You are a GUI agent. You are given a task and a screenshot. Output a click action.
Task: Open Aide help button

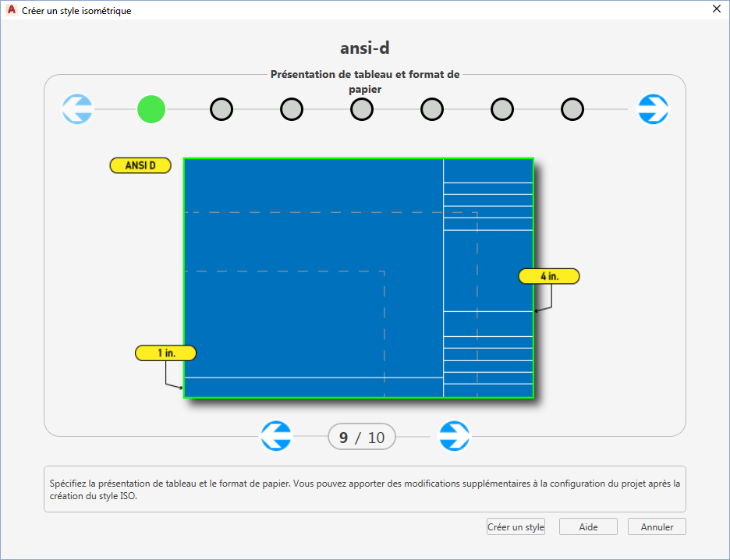(589, 527)
